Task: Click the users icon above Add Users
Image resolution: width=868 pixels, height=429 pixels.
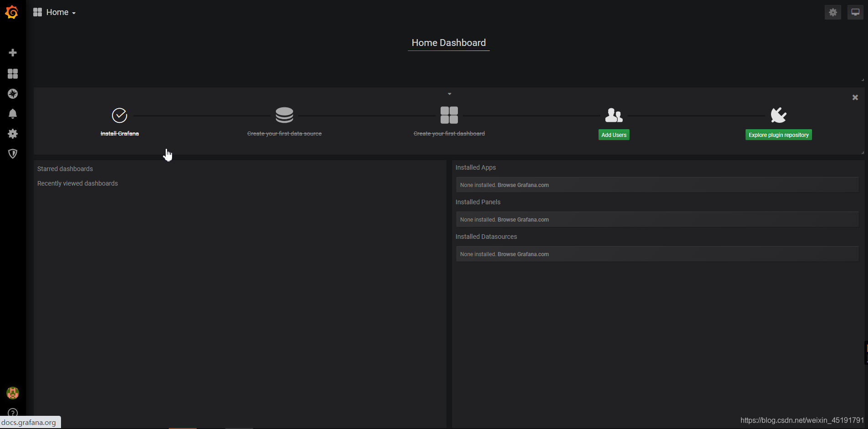Action: [614, 115]
